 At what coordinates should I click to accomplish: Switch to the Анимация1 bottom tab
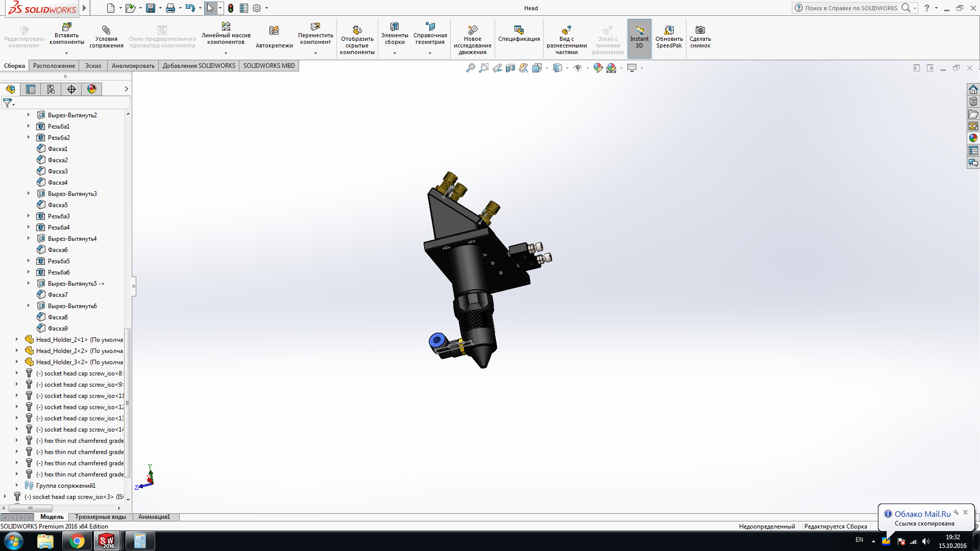tap(154, 517)
